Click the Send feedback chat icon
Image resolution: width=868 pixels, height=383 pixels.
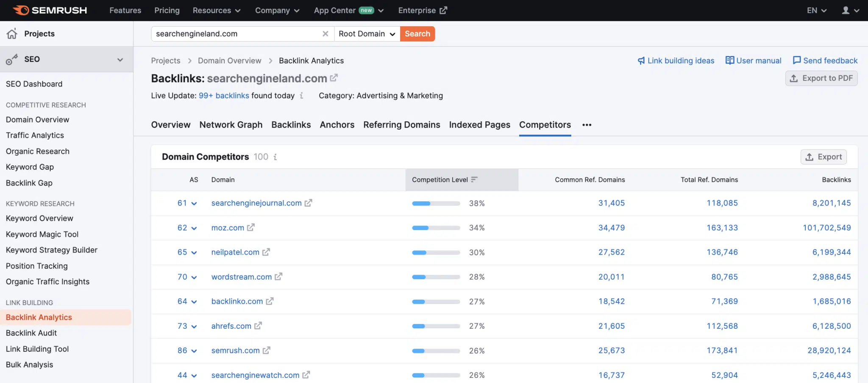click(797, 60)
